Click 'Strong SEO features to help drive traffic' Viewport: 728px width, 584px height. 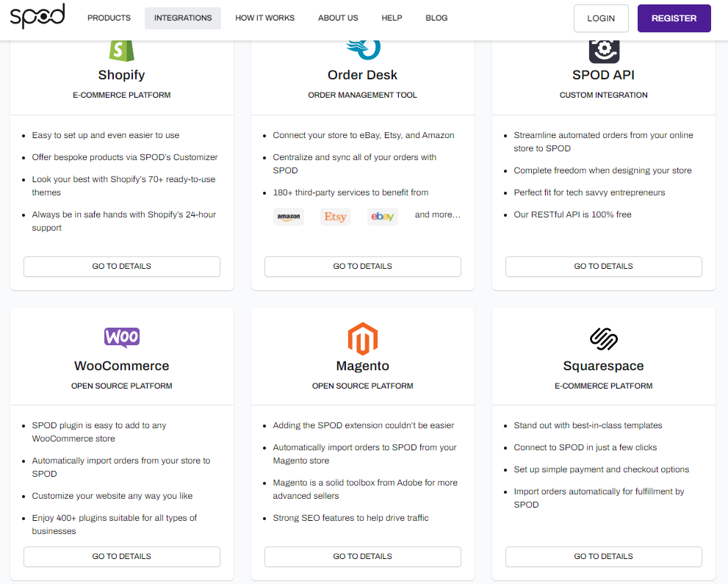point(350,518)
